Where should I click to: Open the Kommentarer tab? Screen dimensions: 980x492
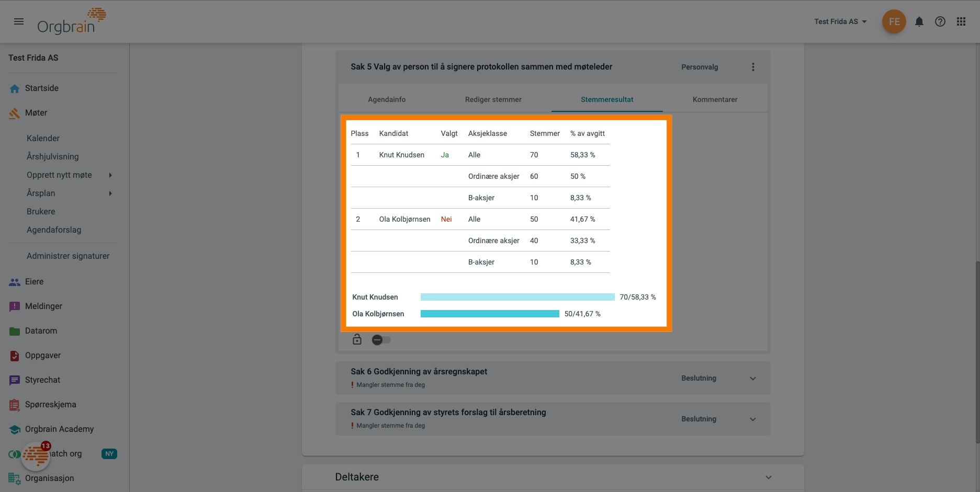pyautogui.click(x=715, y=99)
